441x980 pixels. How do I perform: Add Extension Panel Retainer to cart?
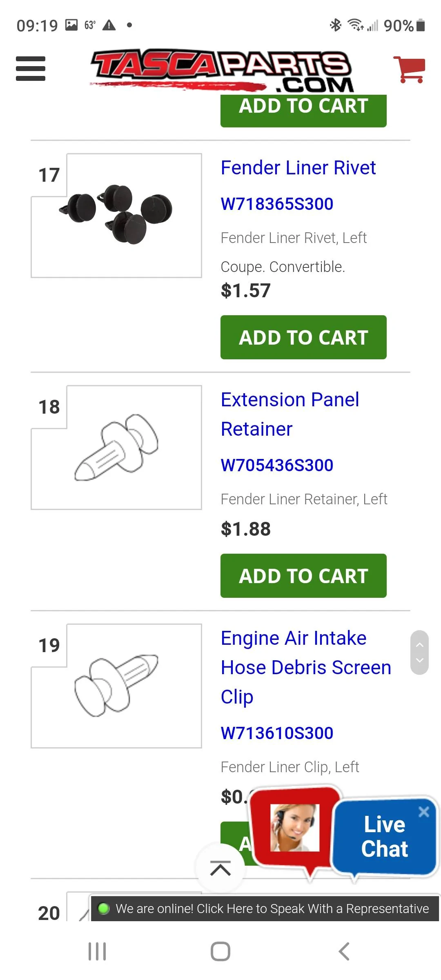[x=303, y=576]
